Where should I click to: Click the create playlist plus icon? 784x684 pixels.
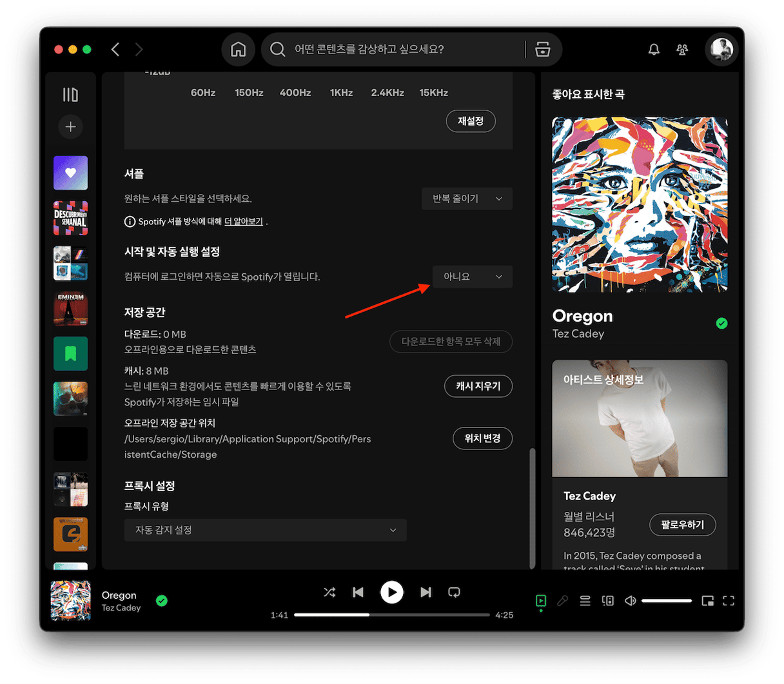[70, 127]
